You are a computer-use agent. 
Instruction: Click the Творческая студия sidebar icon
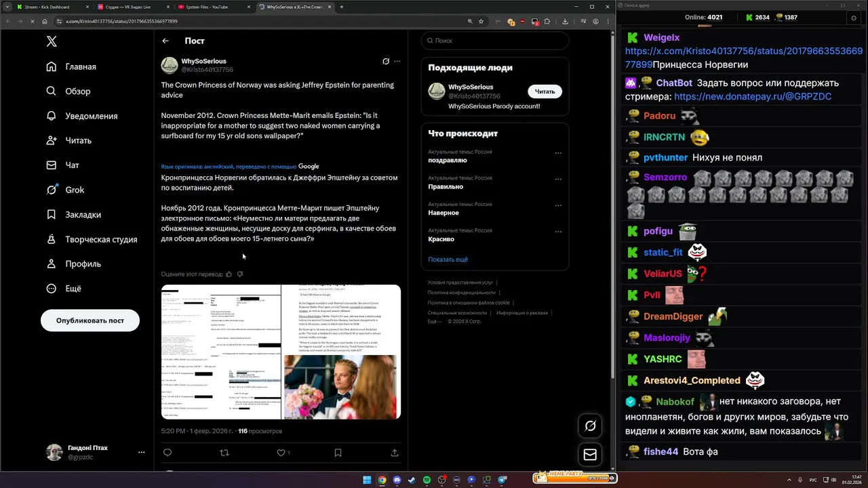[x=52, y=239]
